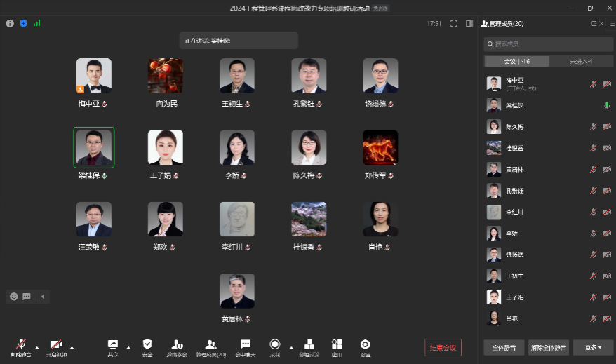The height and width of the screenshot is (364, 616).
Task: Open the in-meeting Chat icon
Action: (246, 344)
